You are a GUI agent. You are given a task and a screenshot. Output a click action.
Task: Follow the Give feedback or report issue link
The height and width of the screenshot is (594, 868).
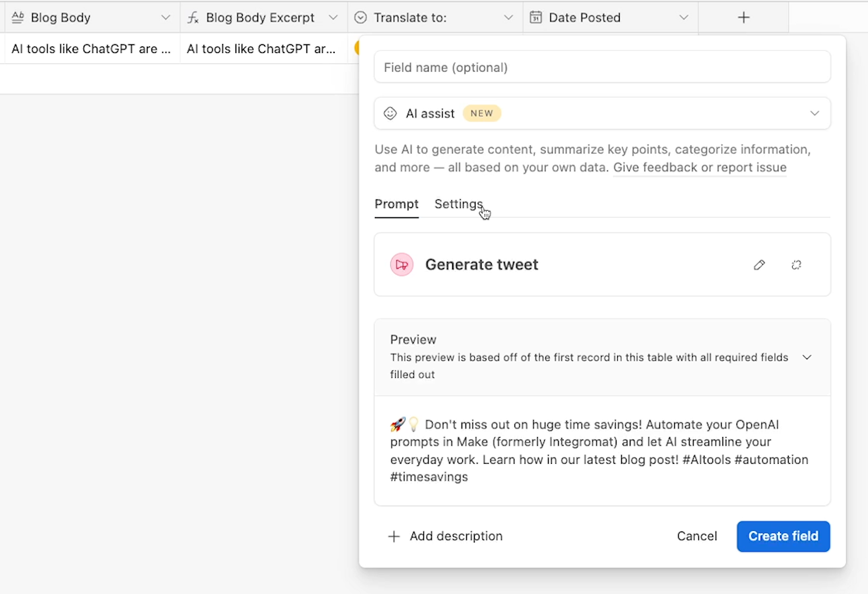(700, 167)
